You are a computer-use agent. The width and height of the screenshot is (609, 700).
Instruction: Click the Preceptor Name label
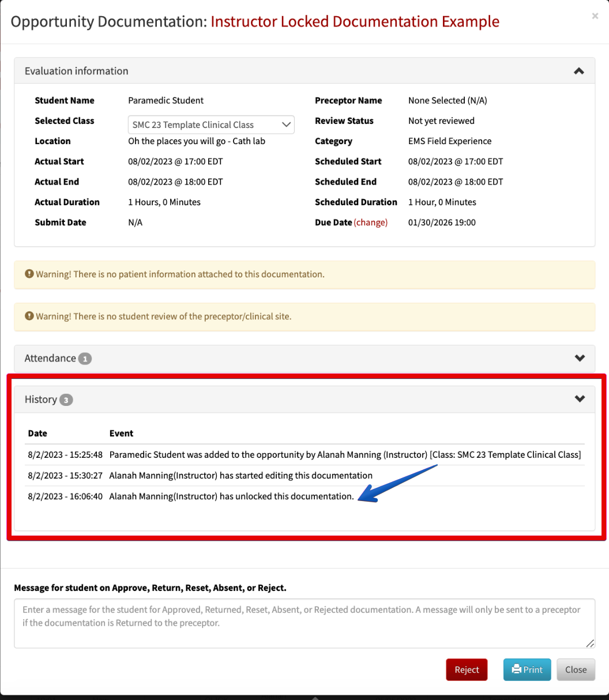pyautogui.click(x=348, y=100)
